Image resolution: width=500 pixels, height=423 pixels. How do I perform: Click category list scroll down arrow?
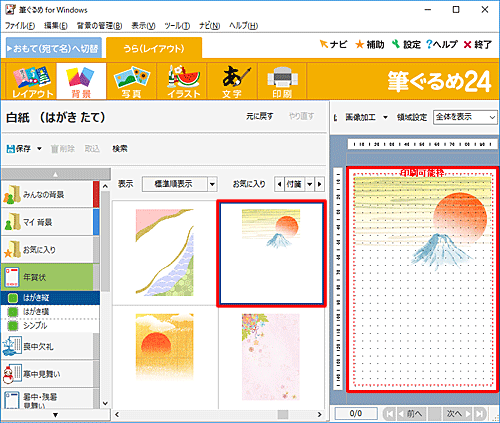(x=105, y=403)
